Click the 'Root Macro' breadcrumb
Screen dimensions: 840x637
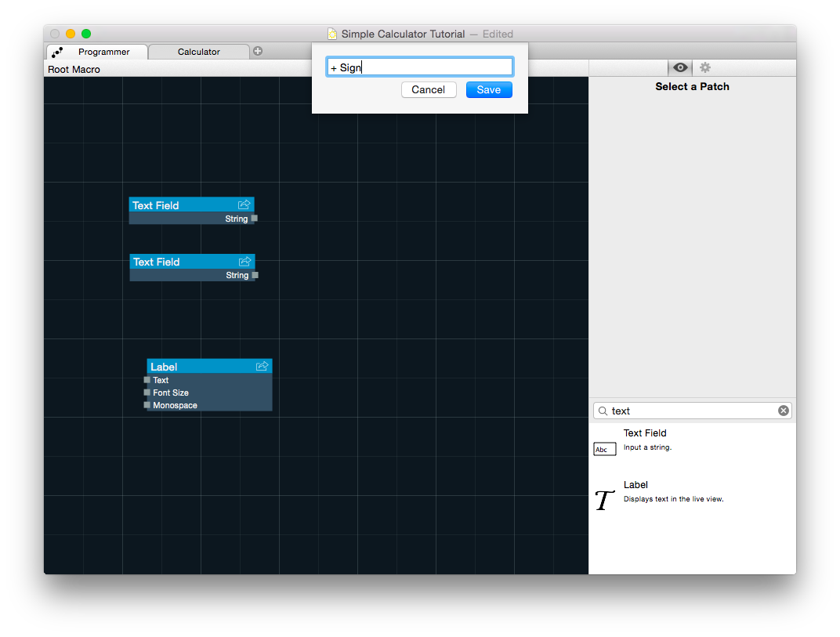pos(74,69)
